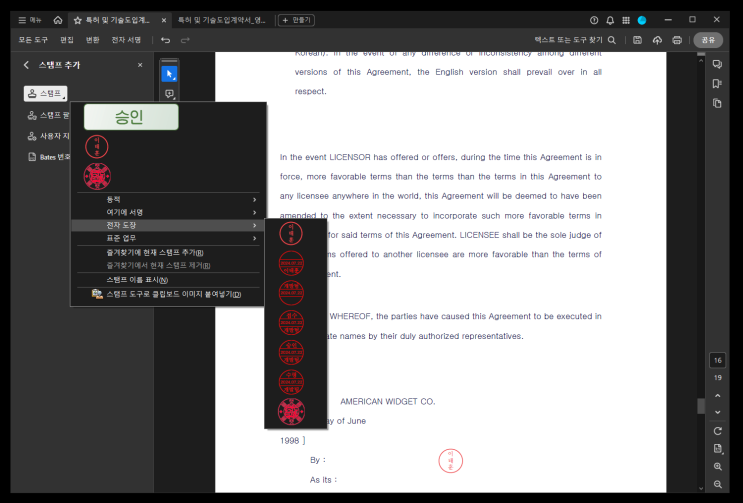Save the document with disk icon
Image resolution: width=743 pixels, height=503 pixels.
tap(637, 40)
